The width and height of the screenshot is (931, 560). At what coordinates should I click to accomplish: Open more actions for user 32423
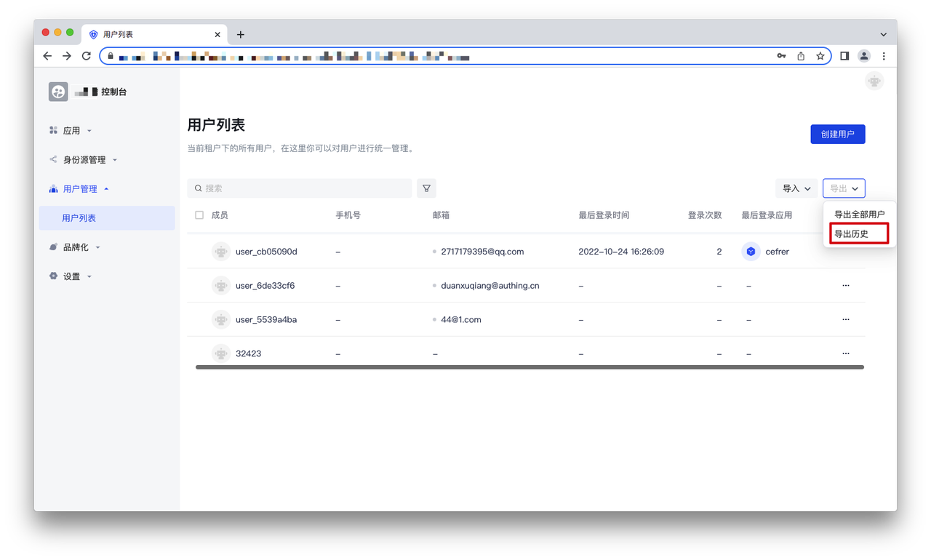point(845,353)
